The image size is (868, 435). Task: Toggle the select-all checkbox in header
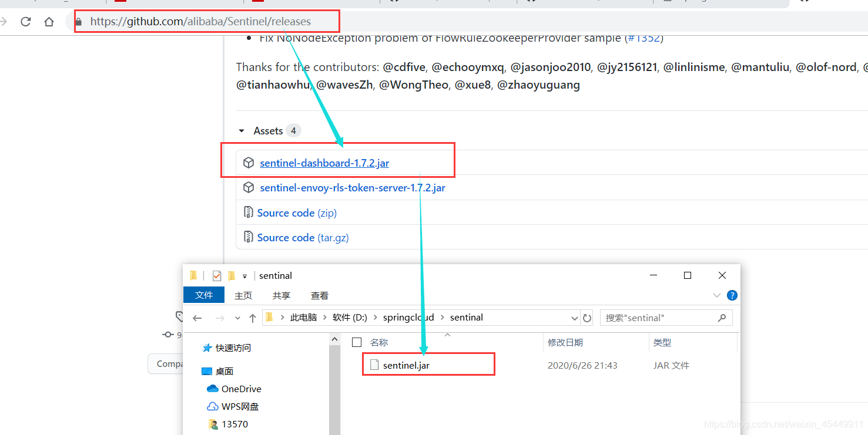[x=356, y=342]
